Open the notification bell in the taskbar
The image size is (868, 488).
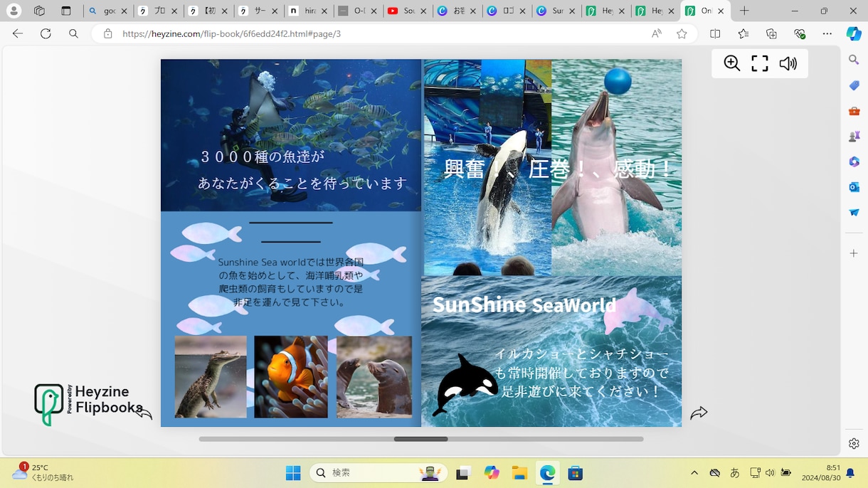[x=850, y=473]
